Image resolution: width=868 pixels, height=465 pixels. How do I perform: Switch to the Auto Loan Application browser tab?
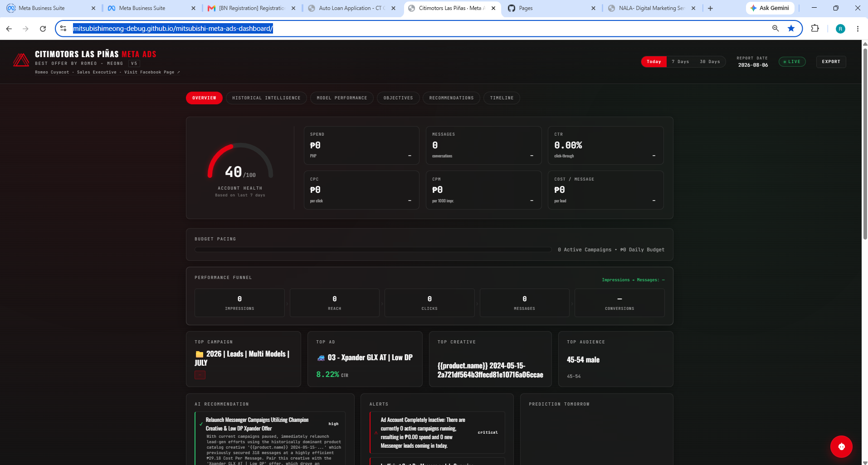(351, 8)
